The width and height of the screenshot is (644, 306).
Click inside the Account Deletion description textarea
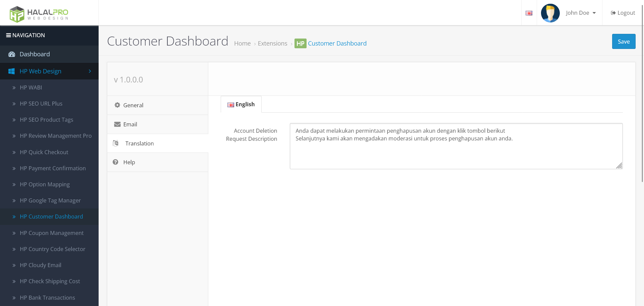pos(456,146)
